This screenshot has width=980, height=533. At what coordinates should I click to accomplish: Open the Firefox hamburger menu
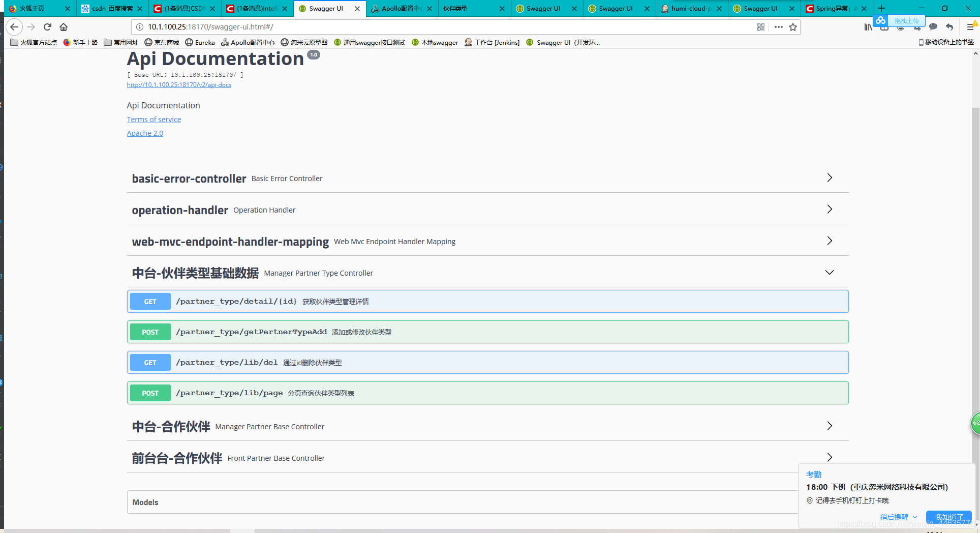coord(970,27)
